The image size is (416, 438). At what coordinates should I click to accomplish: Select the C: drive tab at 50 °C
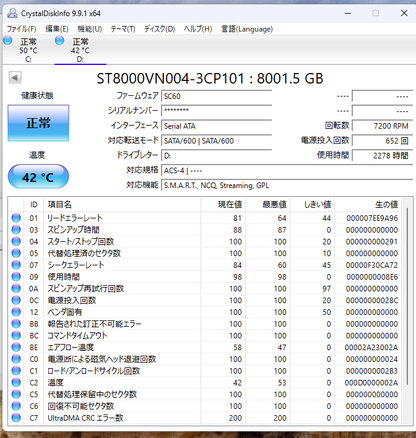pyautogui.click(x=28, y=50)
